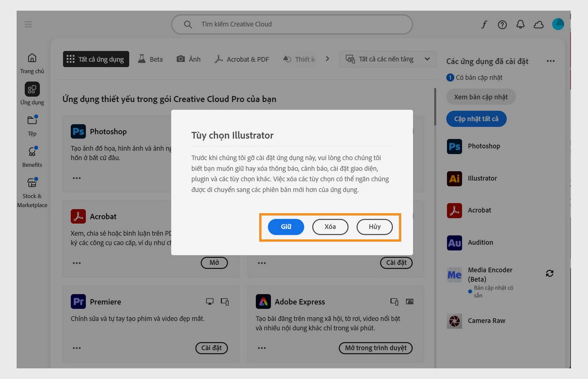Viewport: 588px width, 379px height.
Task: Click the Cài đặt button right of the Acrobat card
Action: coord(396,263)
